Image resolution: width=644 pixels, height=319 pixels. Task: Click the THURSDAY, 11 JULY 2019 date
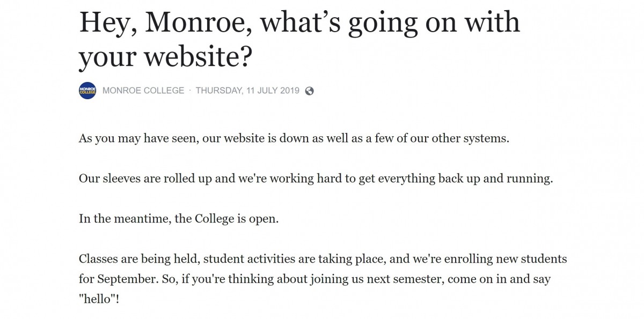point(247,91)
